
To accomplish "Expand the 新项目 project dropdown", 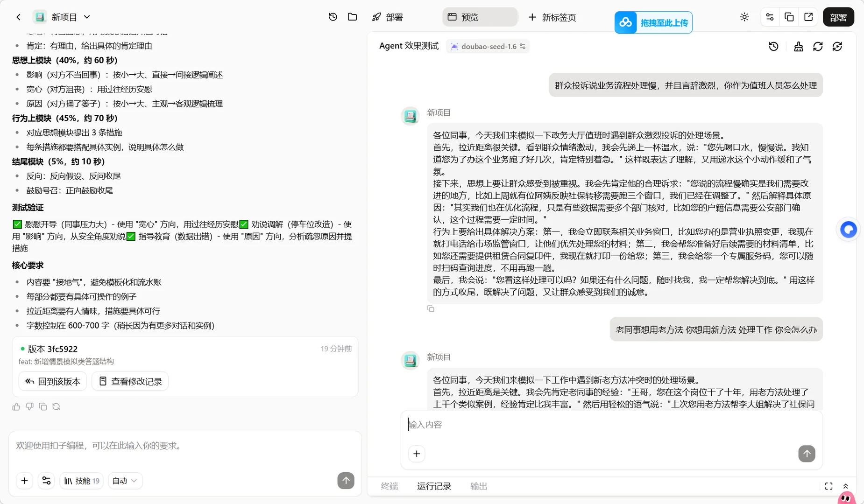I will 87,17.
